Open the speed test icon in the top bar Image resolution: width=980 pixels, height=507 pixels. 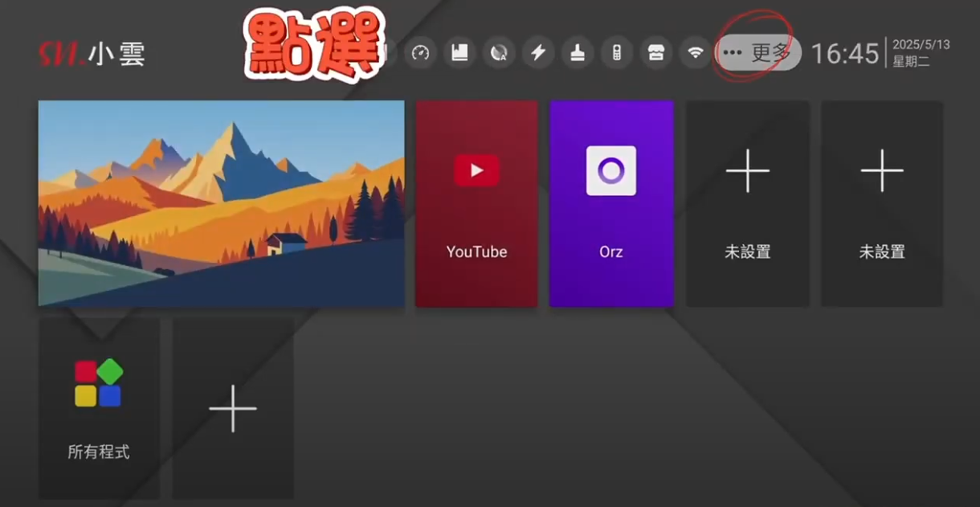[x=420, y=54]
